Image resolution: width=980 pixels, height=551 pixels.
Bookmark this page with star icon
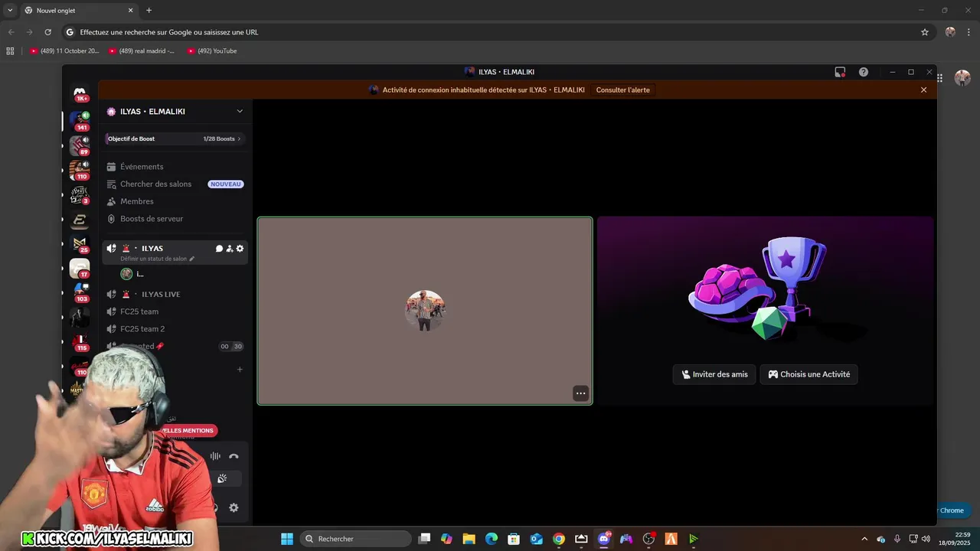coord(925,32)
